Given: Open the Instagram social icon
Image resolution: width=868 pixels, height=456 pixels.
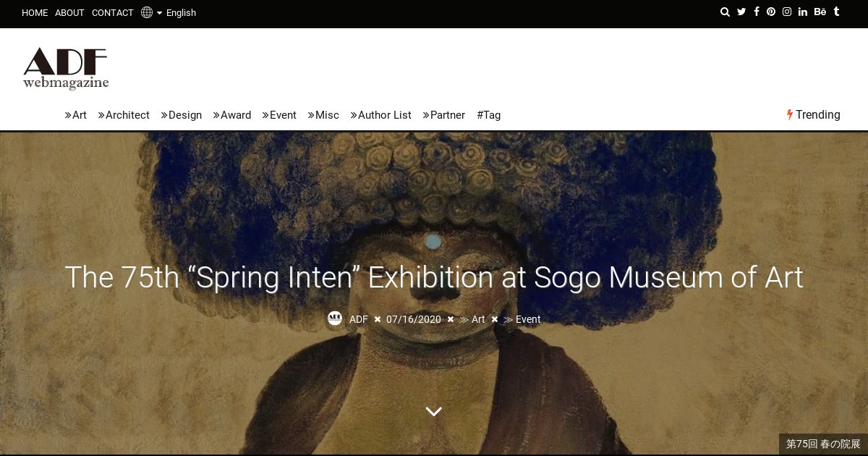Looking at the screenshot, I should [x=787, y=12].
